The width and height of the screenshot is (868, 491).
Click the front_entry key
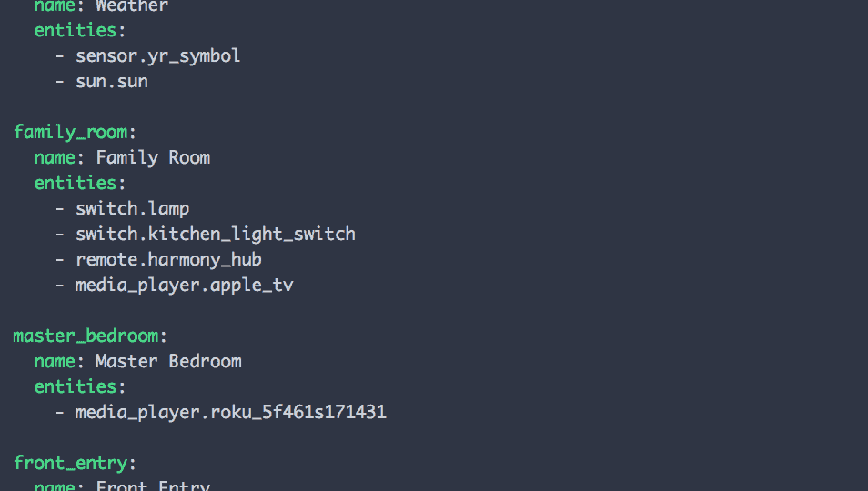pyautogui.click(x=71, y=464)
